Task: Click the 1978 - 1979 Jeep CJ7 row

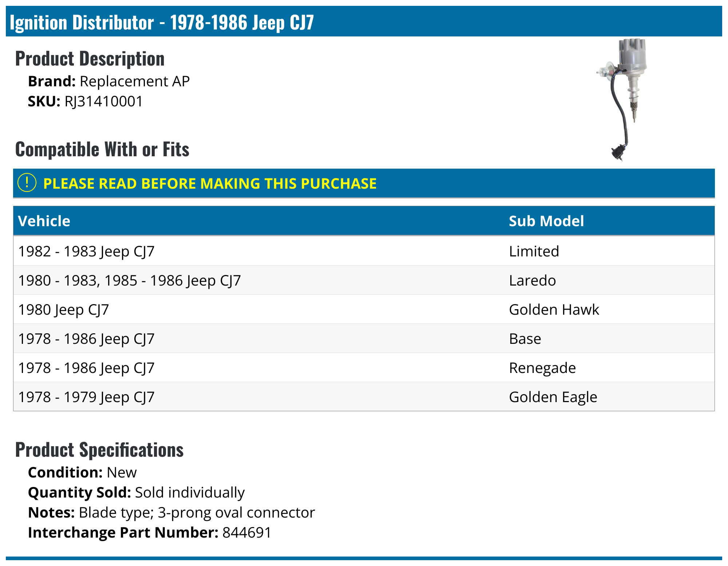Action: pos(87,397)
